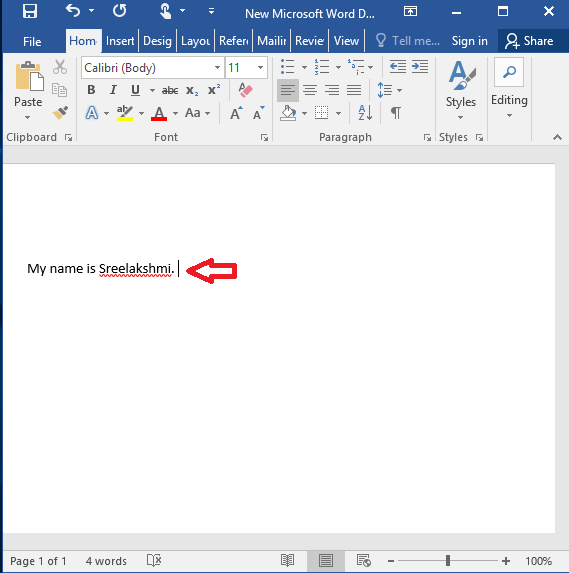Switch to the View tab
569x573 pixels.
[x=346, y=41]
